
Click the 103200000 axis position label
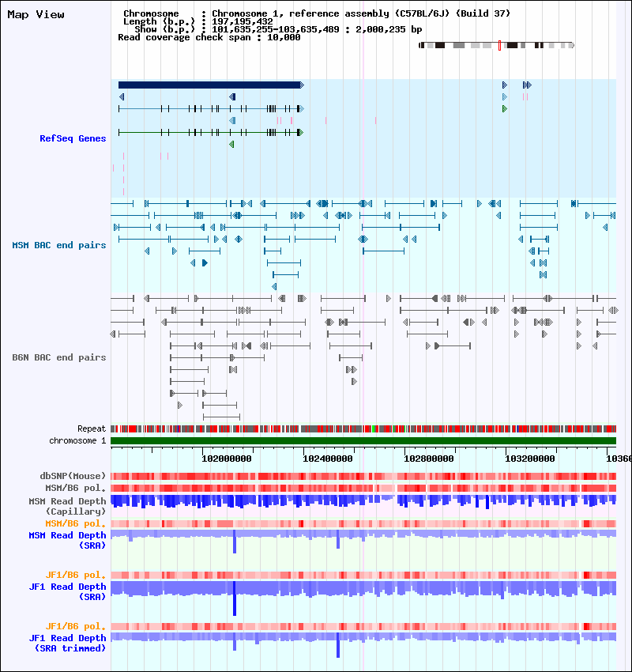529,459
